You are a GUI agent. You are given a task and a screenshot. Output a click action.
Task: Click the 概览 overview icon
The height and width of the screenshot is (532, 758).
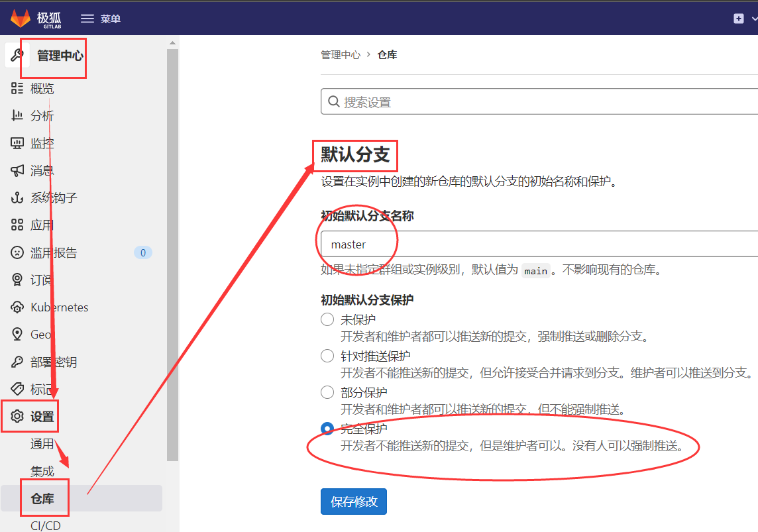point(17,88)
